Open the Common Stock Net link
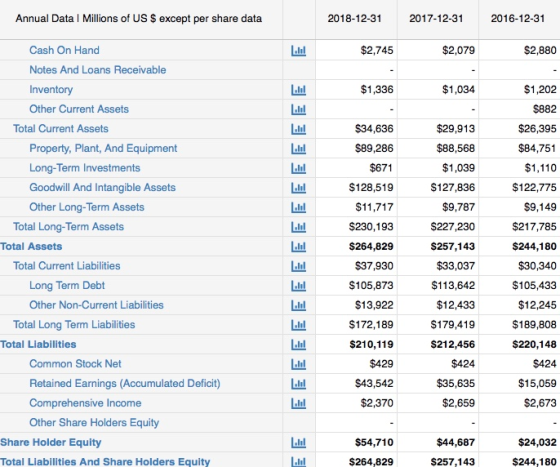The height and width of the screenshot is (467, 560). click(x=75, y=364)
